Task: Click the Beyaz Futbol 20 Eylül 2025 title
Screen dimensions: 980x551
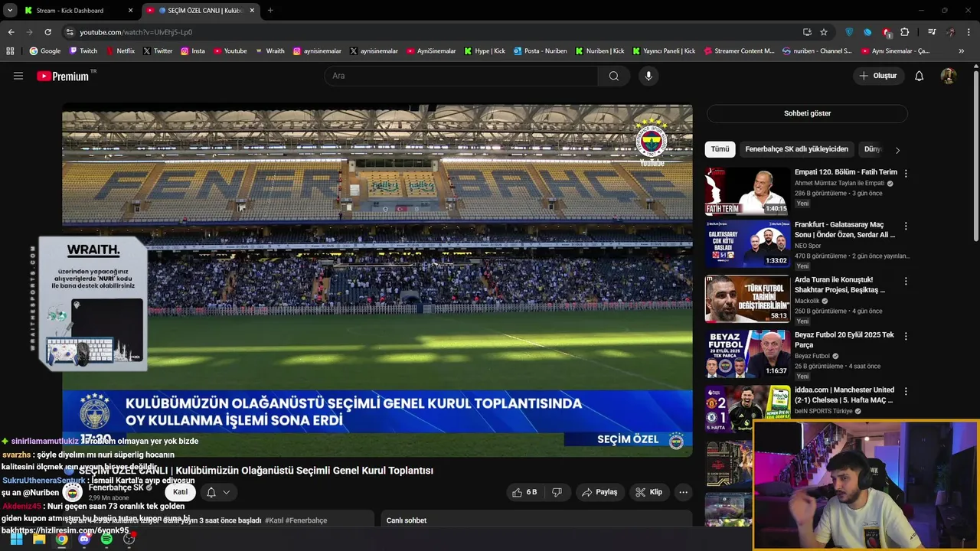Action: [844, 340]
